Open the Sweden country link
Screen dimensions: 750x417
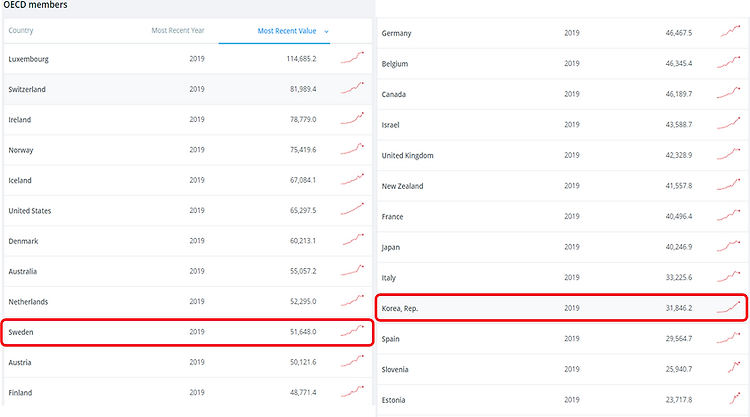click(x=21, y=332)
